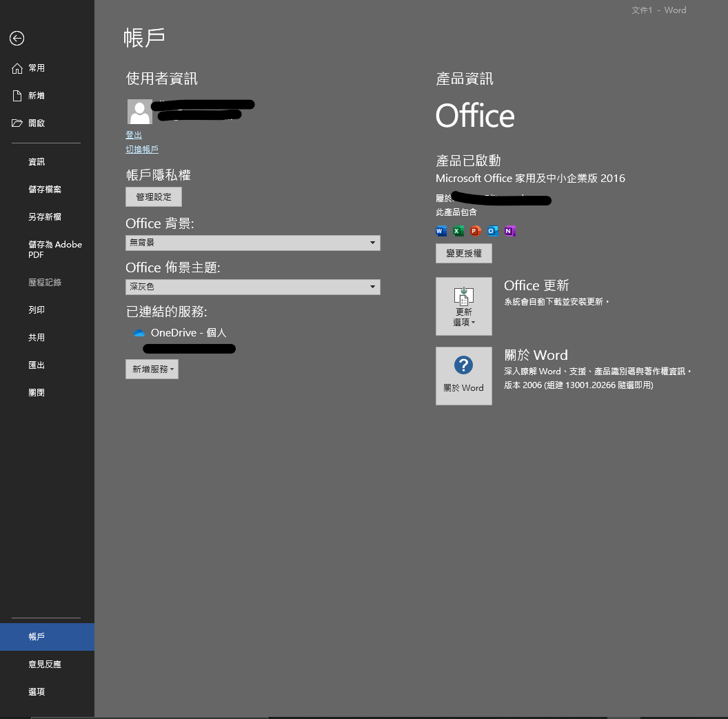
Task: Click the 產品已啟動 heading
Action: coord(468,161)
